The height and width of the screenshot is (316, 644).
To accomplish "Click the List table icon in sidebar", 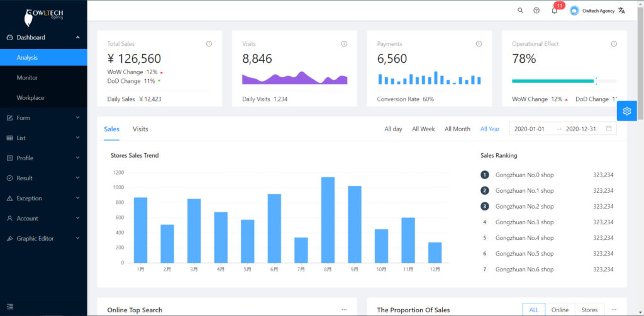I will pos(10,138).
